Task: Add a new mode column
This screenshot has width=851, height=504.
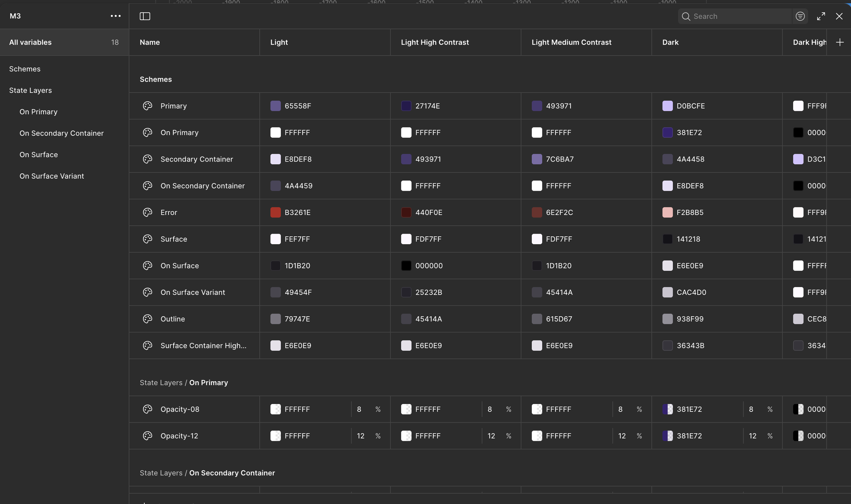Action: coord(839,42)
